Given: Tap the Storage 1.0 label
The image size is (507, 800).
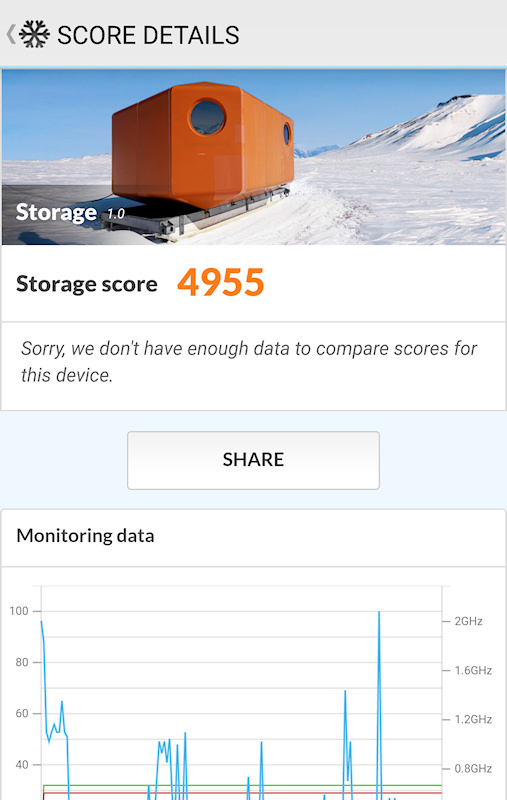Looking at the screenshot, I should tap(70, 212).
